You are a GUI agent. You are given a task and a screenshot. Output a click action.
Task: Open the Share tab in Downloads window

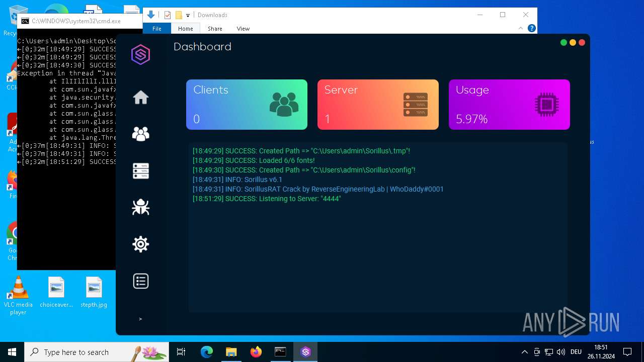pos(215,29)
